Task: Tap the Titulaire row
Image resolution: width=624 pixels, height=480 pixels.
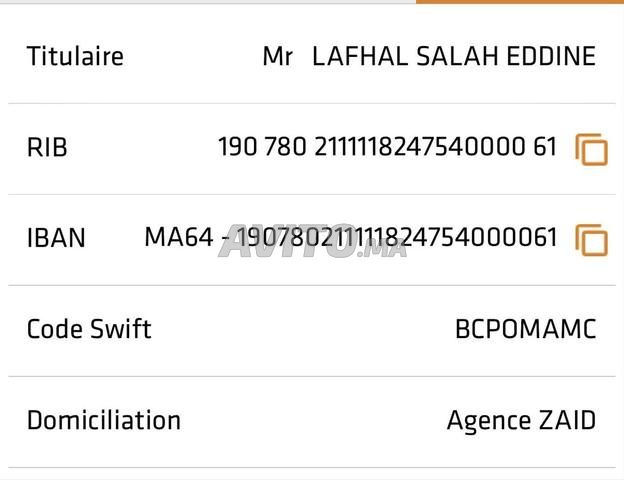Action: [312, 56]
